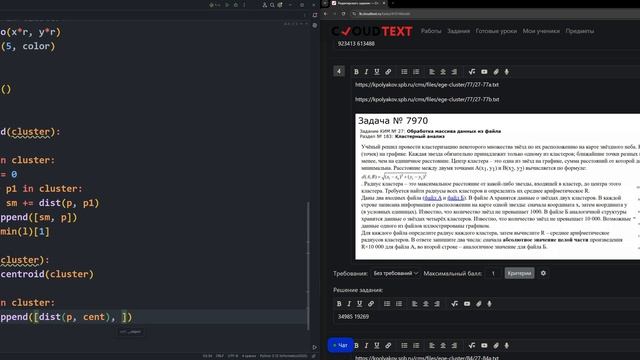
Task: Click the code line min(l)[1]
Action: (25, 231)
